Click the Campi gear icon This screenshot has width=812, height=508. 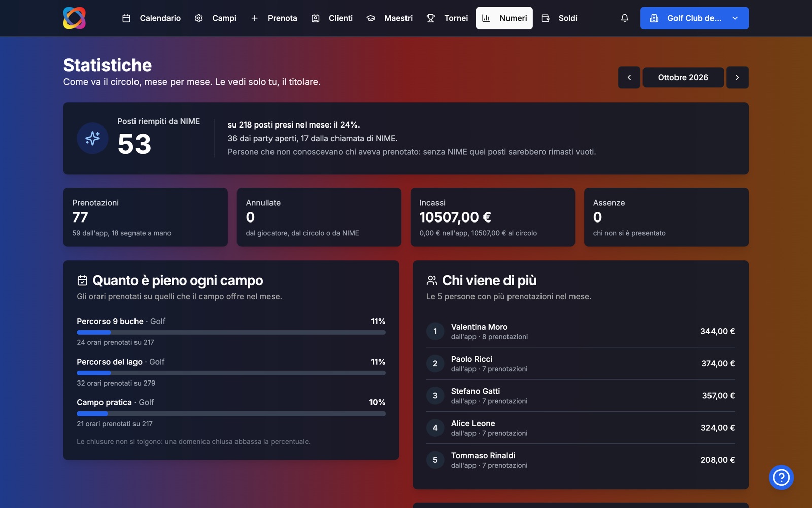coord(199,18)
